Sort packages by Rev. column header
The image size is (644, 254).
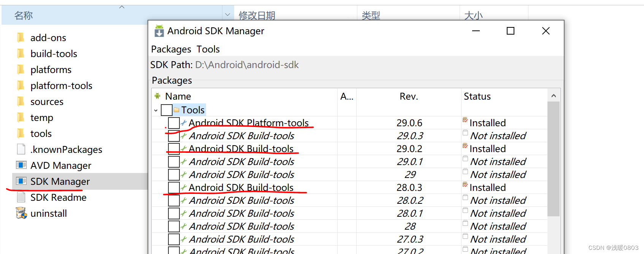pyautogui.click(x=409, y=96)
